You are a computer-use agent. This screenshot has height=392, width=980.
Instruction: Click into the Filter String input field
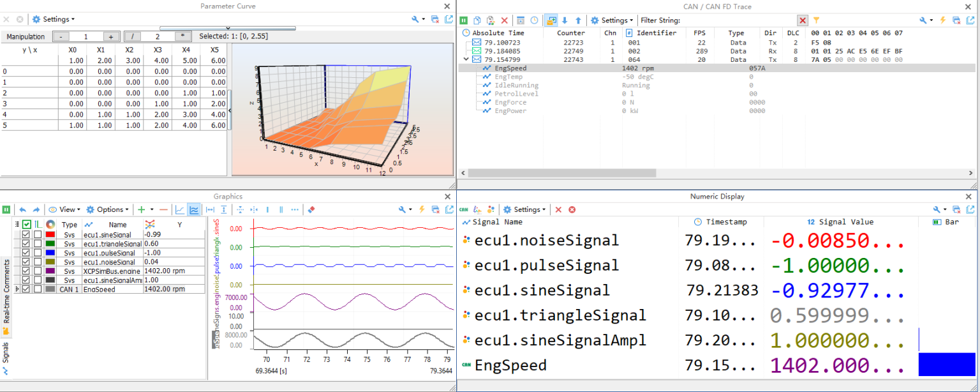pos(739,20)
